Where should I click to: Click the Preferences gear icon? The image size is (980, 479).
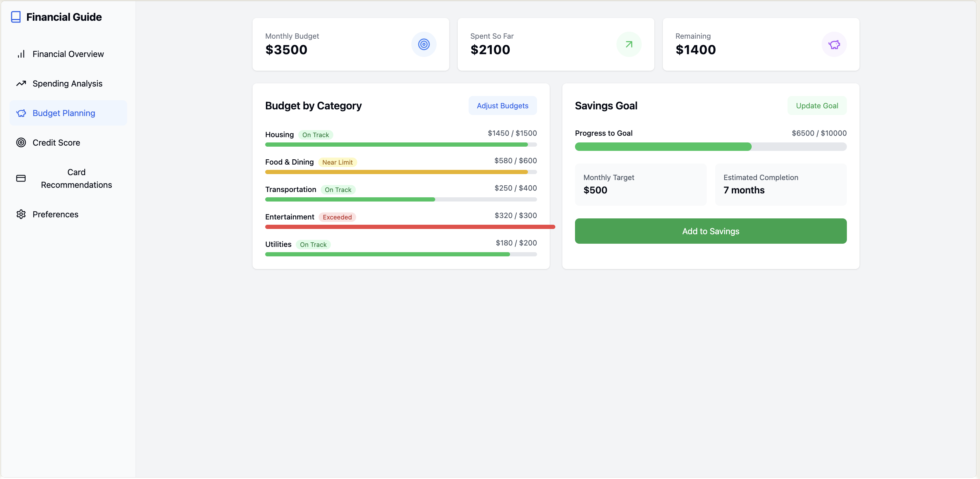21,215
